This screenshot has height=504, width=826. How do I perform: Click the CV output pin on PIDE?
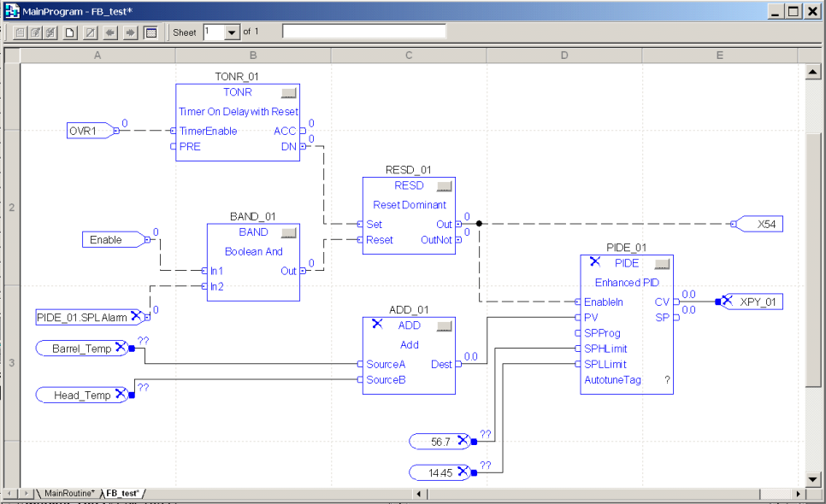pyautogui.click(x=676, y=302)
